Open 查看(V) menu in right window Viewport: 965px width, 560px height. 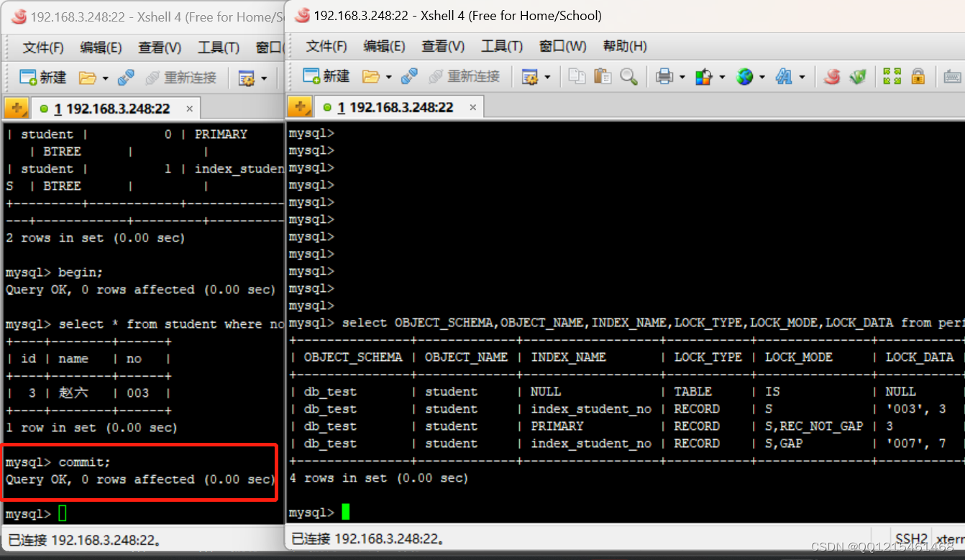442,46
